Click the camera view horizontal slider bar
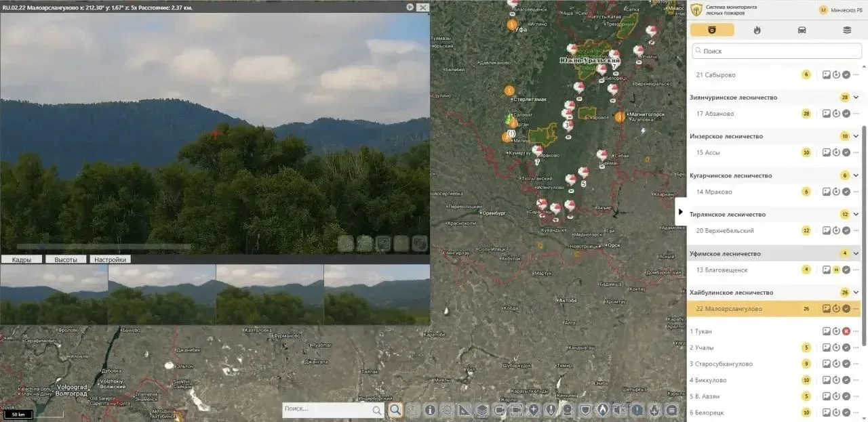Image resolution: width=868 pixels, height=422 pixels. point(104,247)
